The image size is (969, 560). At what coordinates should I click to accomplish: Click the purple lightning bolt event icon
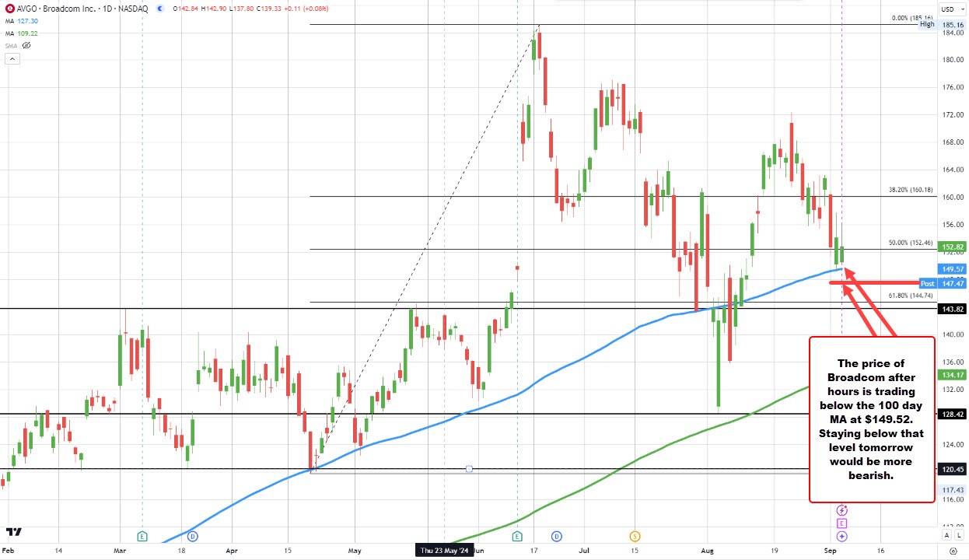coord(842,510)
